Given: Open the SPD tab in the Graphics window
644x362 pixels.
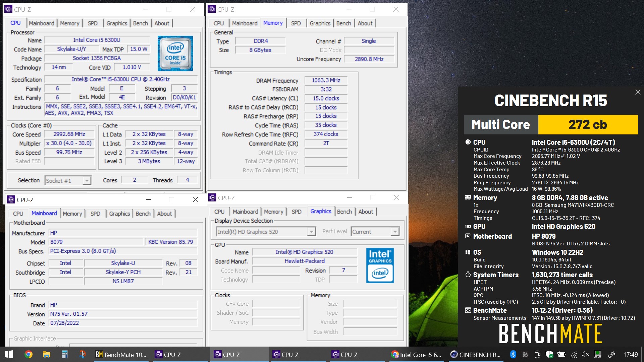Looking at the screenshot, I should point(297,212).
